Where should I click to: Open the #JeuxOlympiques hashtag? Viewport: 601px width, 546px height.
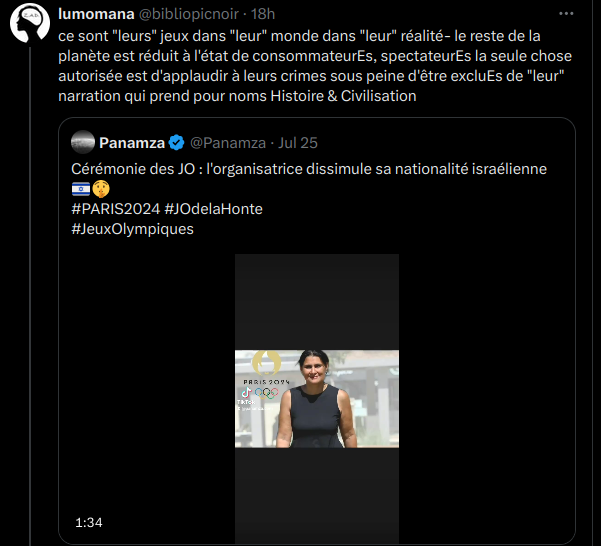[133, 229]
